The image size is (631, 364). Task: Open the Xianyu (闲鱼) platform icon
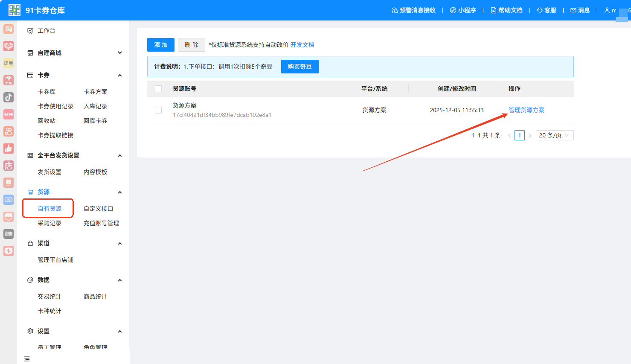coord(9,63)
